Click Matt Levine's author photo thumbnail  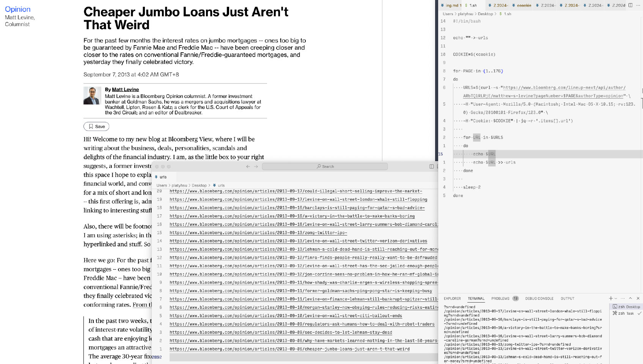92,96
